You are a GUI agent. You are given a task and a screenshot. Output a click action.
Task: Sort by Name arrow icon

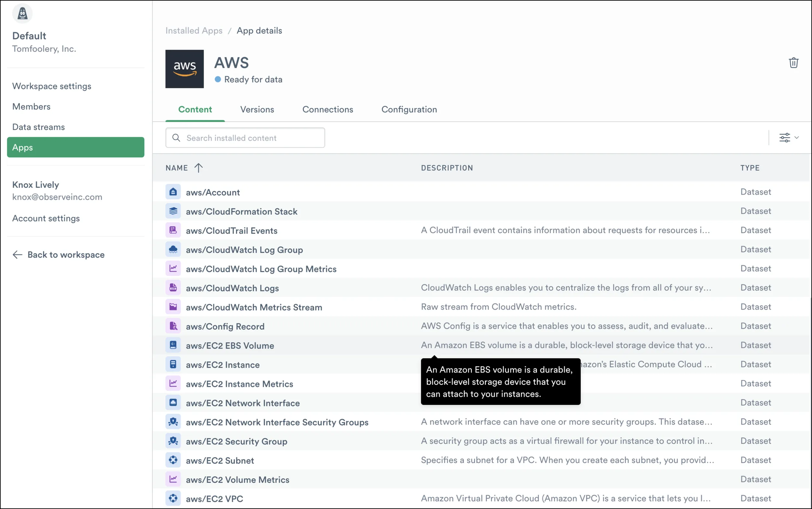coord(198,168)
